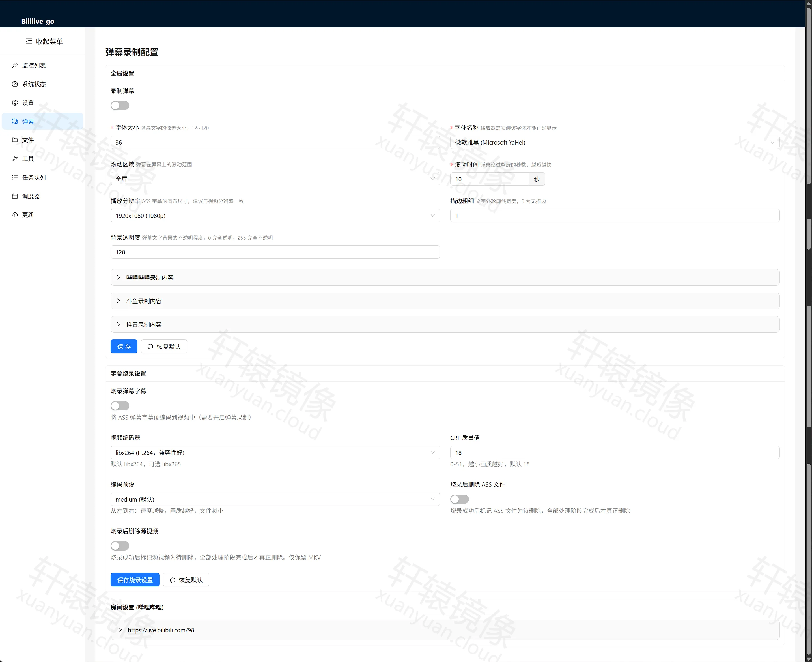The image size is (812, 662).
Task: Toggle the 烧录后删除源视频 switch
Action: pyautogui.click(x=120, y=546)
